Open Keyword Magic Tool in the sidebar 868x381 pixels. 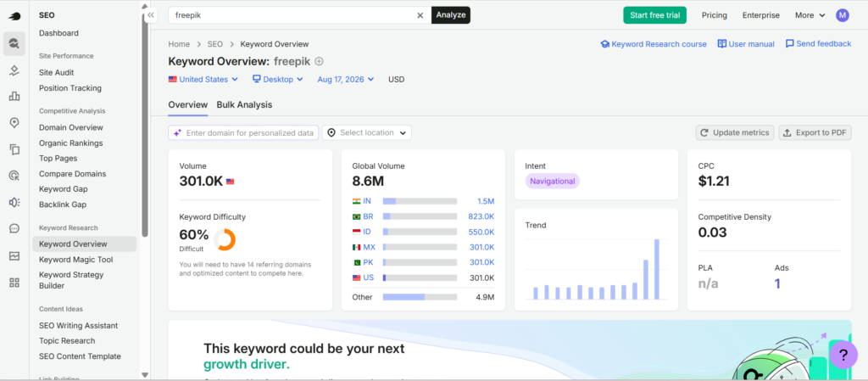point(75,260)
